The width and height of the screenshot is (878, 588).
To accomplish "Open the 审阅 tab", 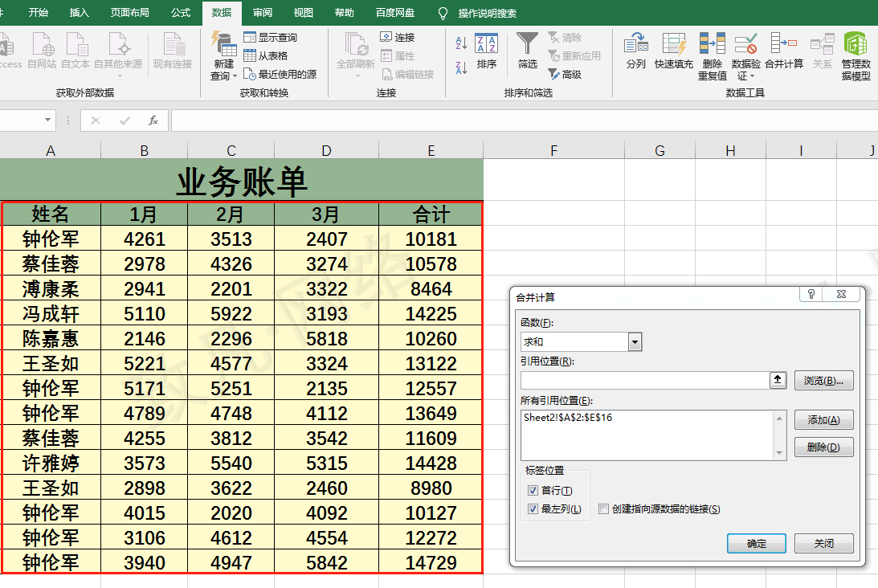I will 262,12.
